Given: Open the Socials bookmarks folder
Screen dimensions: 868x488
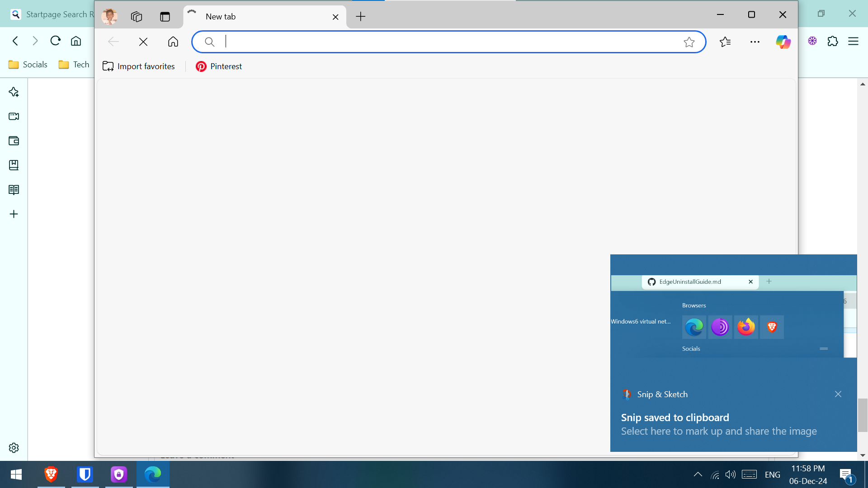Looking at the screenshot, I should coord(28,65).
